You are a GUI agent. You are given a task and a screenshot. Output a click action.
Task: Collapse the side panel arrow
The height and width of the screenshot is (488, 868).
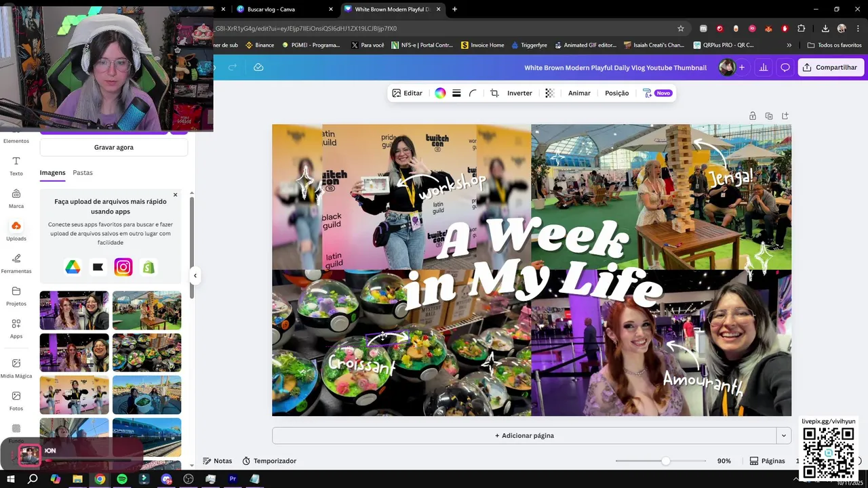pos(195,275)
